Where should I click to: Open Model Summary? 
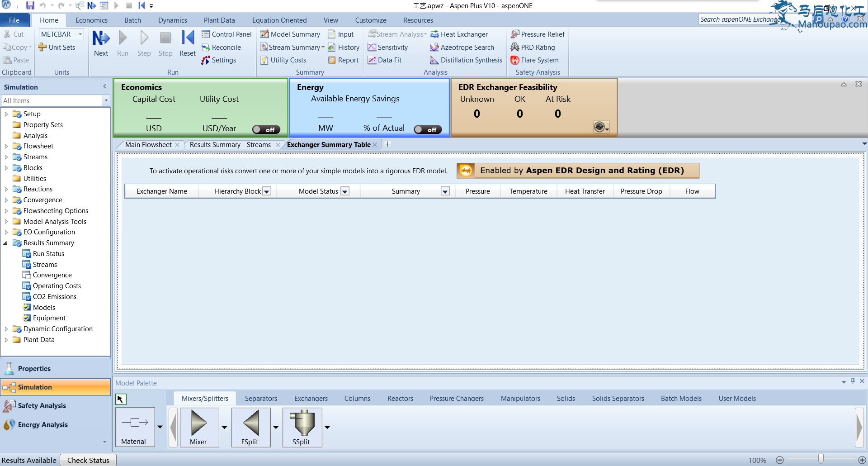pyautogui.click(x=290, y=34)
